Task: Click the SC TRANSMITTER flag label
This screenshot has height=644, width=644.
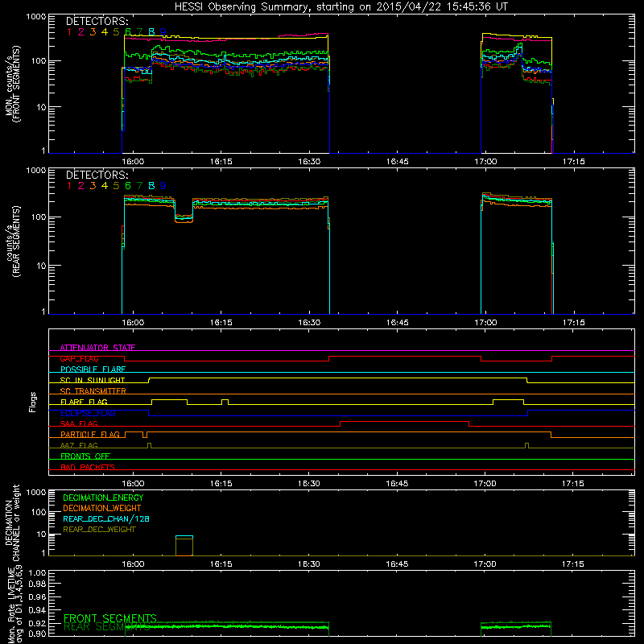Action: (93, 391)
